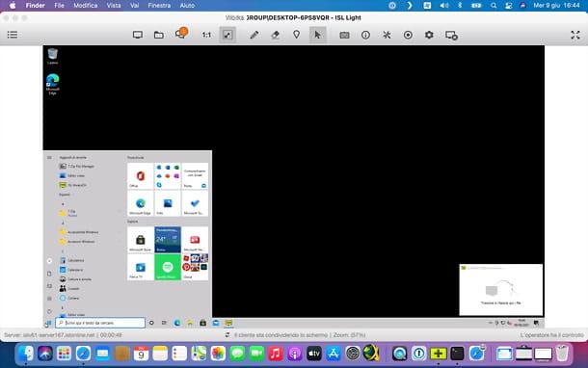
Task: Open the gear settings icon
Action: [429, 35]
